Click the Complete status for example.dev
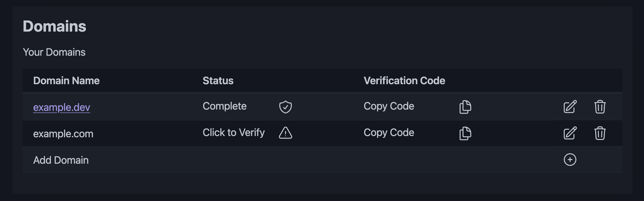644x201 pixels. click(x=224, y=106)
